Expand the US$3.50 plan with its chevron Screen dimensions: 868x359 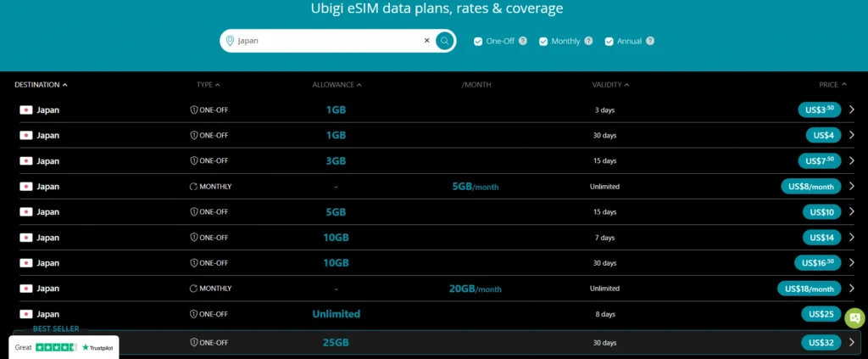point(851,109)
